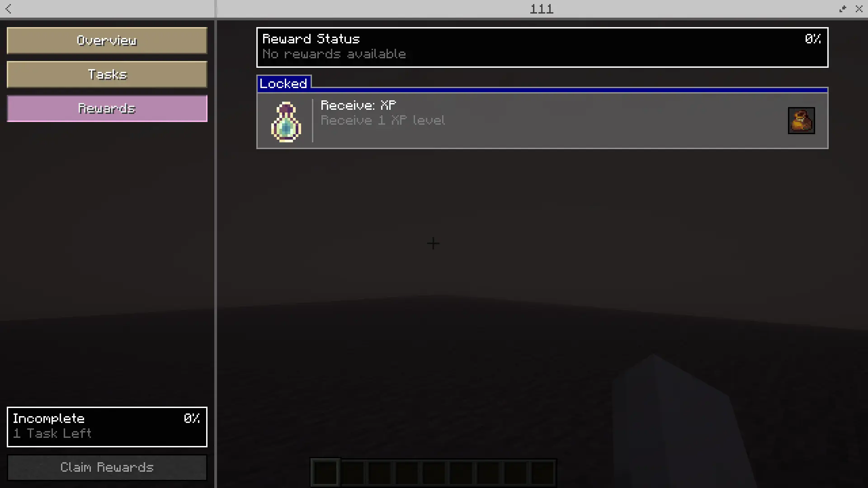The height and width of the screenshot is (488, 868).
Task: Click the quest book icon on reward row
Action: 801,120
